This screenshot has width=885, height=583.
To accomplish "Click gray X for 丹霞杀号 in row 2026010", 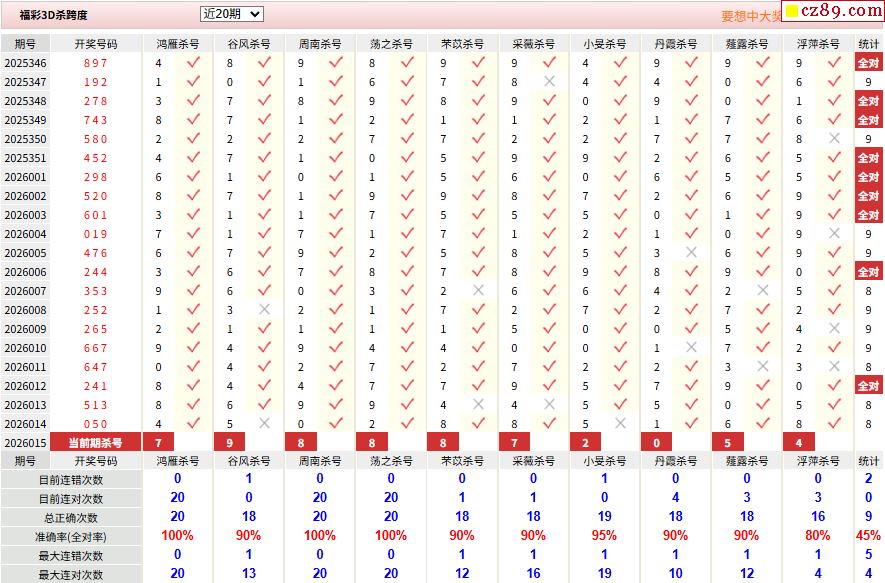I will 691,347.
